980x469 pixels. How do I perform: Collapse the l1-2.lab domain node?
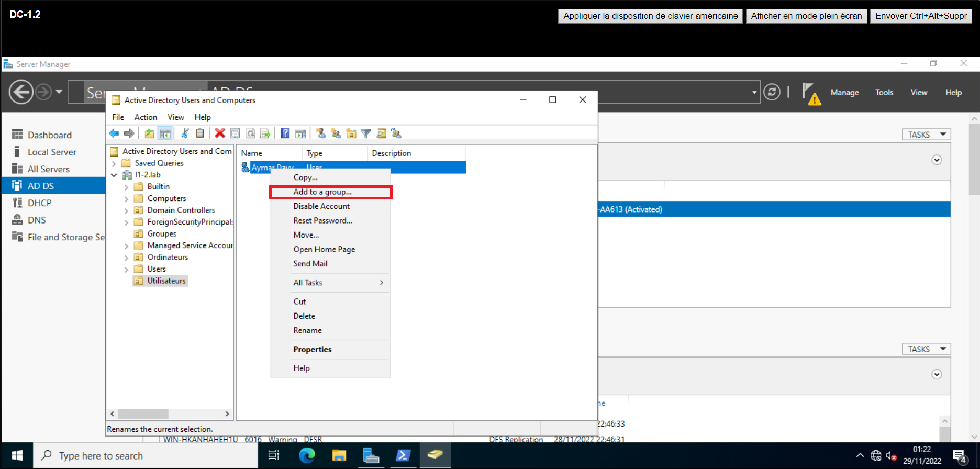[x=114, y=175]
